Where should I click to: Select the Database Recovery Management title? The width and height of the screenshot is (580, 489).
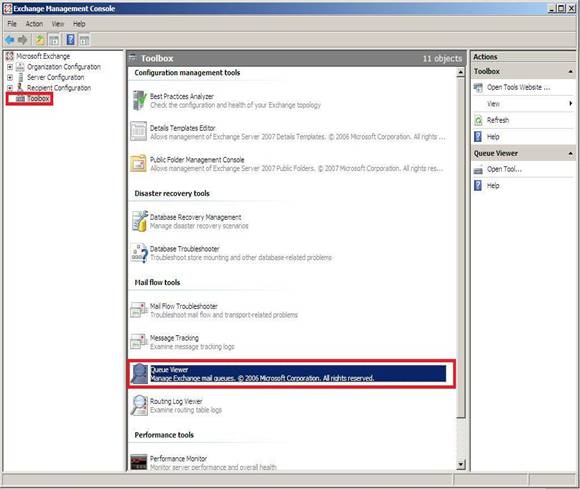point(195,217)
